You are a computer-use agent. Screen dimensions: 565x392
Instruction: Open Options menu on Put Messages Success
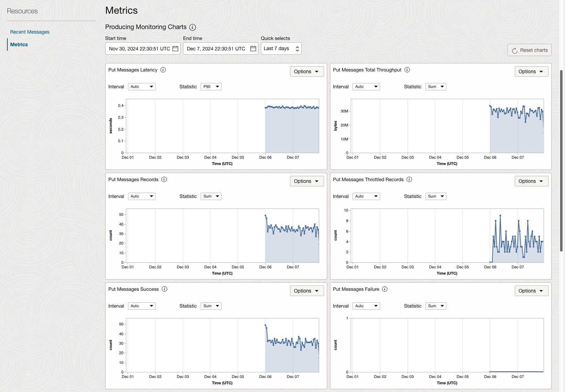(307, 291)
